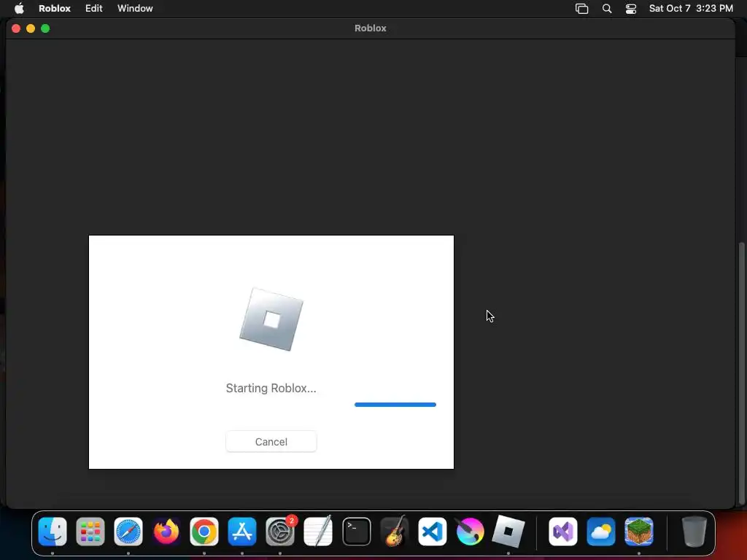Click the screen mirroring icon in the menu bar
This screenshot has width=747, height=560.
coord(581,9)
